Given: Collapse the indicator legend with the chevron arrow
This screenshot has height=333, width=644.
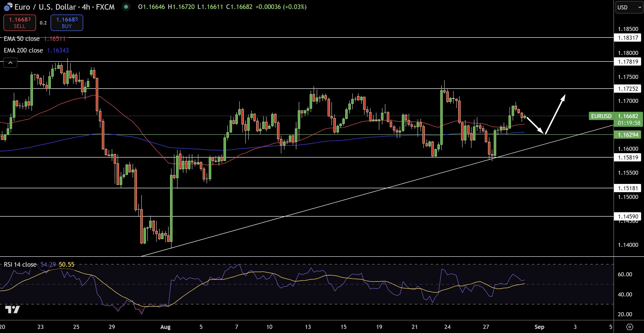Looking at the screenshot, I should point(10,63).
